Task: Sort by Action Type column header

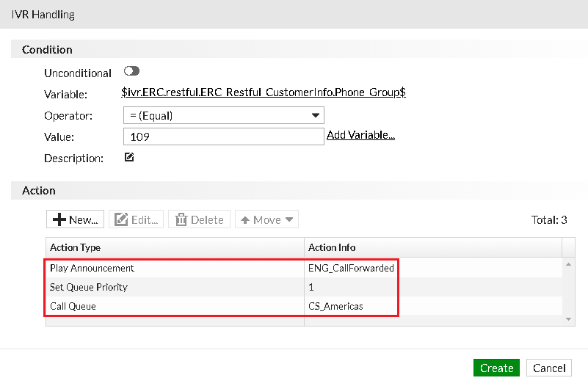Action: pyautogui.click(x=175, y=247)
